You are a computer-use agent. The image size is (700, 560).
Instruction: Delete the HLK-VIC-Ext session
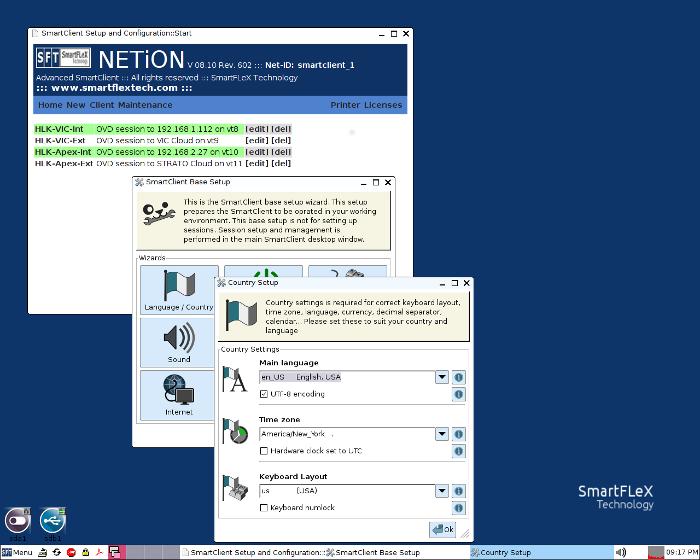click(x=281, y=140)
